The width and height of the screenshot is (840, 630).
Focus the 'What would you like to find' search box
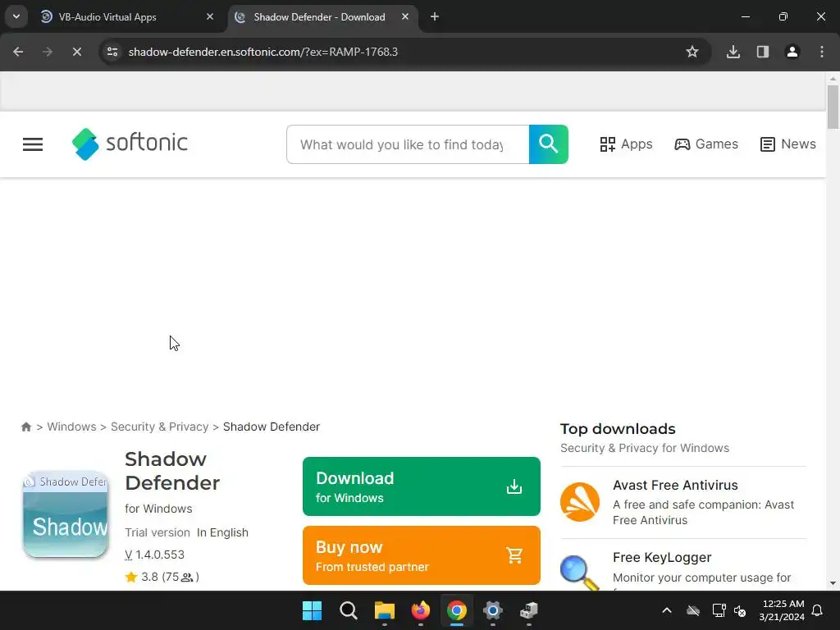[x=408, y=144]
